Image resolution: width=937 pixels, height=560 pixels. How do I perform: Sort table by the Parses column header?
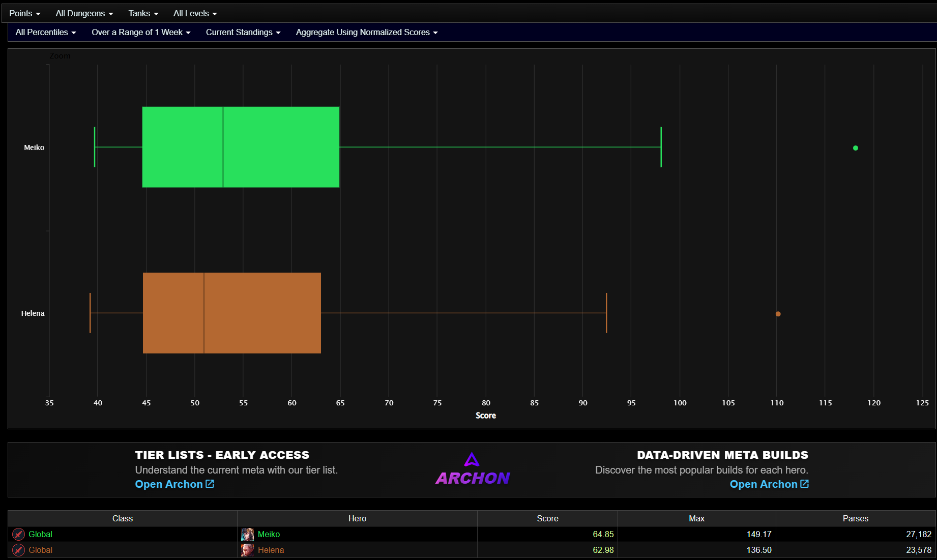(855, 518)
